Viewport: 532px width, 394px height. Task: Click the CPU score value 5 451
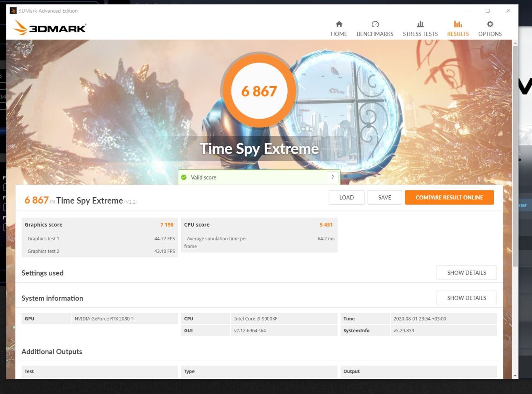click(x=326, y=225)
